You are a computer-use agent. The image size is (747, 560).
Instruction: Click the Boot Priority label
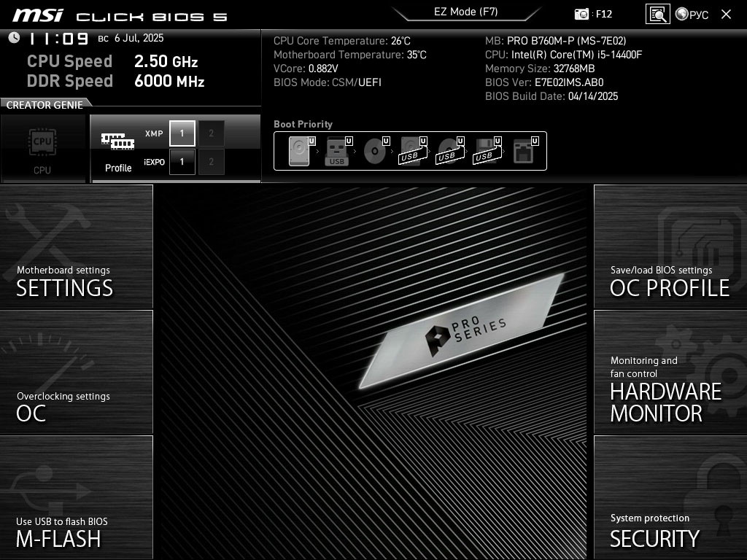[303, 124]
